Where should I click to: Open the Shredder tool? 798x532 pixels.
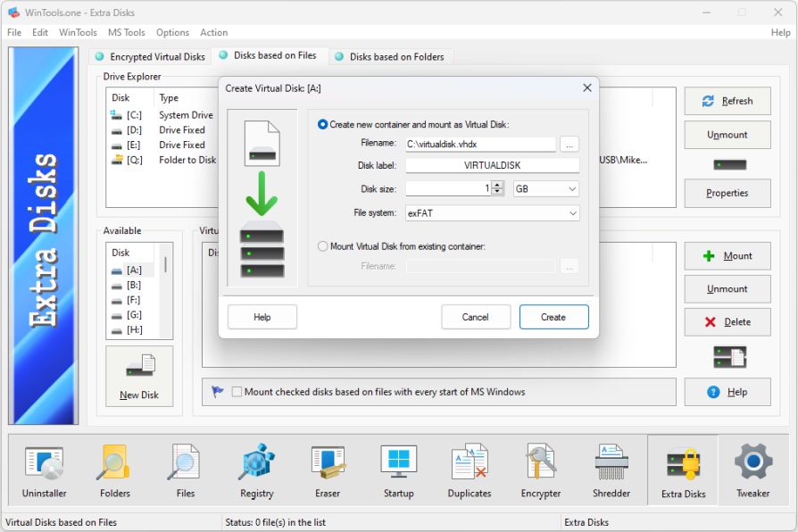click(x=611, y=470)
